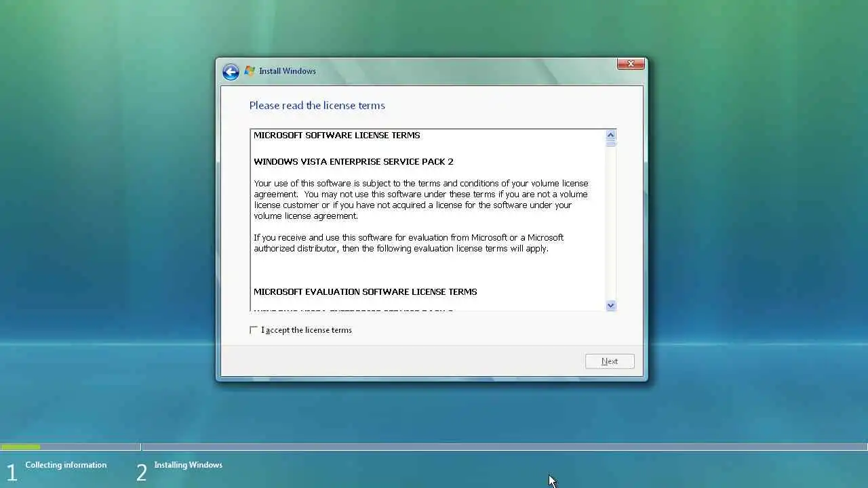Click the Next button

click(610, 361)
